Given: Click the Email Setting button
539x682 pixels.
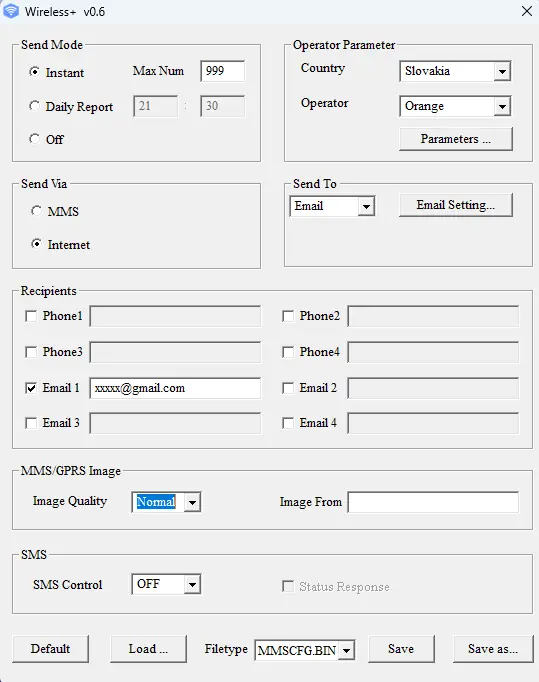Looking at the screenshot, I should tap(455, 205).
